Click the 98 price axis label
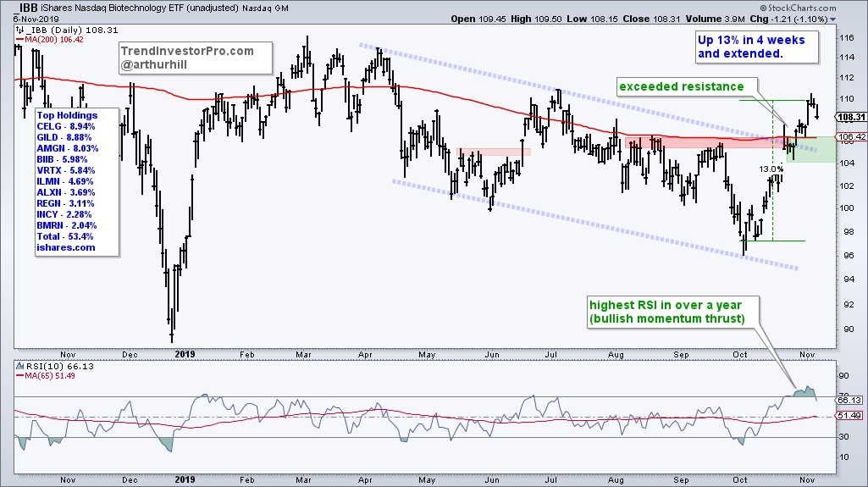 point(848,232)
